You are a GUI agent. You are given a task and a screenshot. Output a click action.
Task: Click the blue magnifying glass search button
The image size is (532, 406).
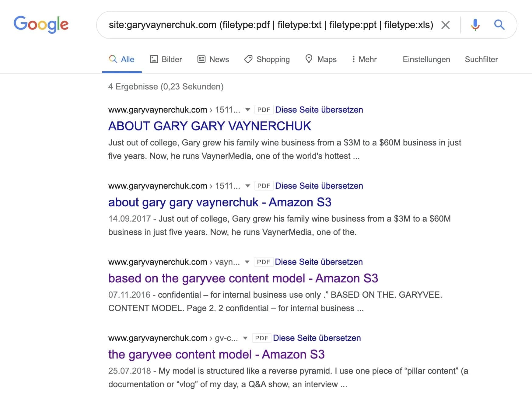[x=499, y=25]
